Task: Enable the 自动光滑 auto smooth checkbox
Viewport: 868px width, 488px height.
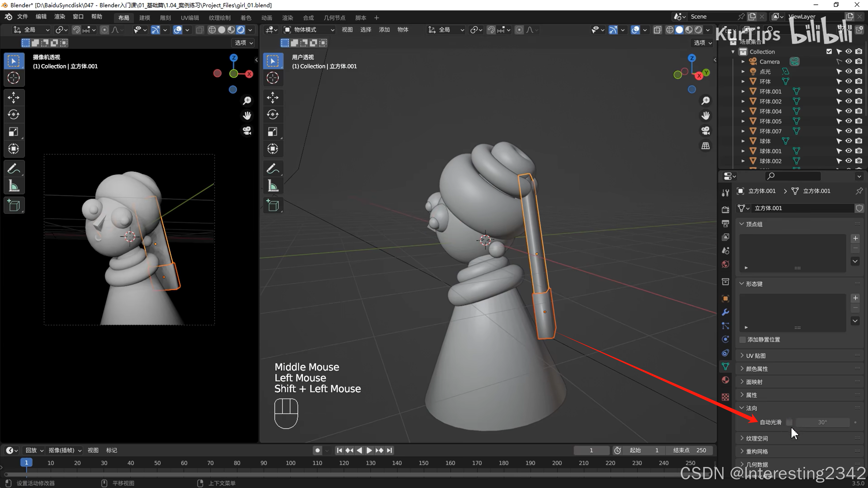Action: (x=789, y=422)
